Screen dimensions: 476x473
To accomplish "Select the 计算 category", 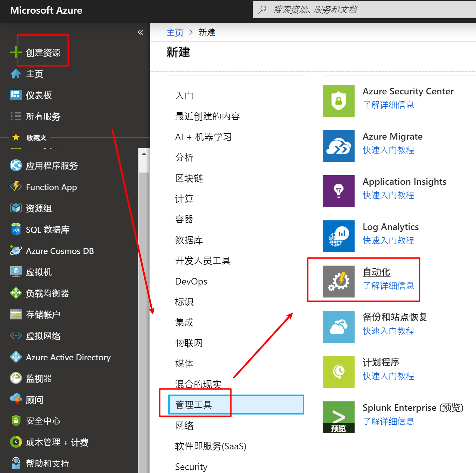I will point(184,199).
